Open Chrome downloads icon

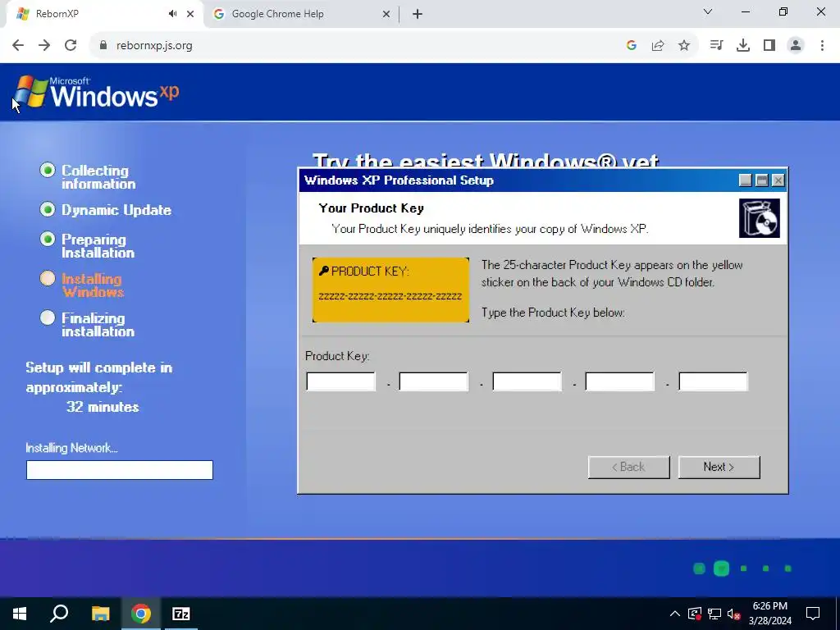(x=743, y=46)
